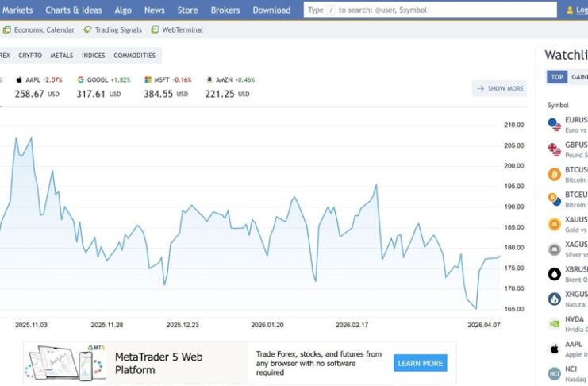Open the MetaTrader 5 Web Platform banner image
The image size is (588, 386).
[x=65, y=363]
